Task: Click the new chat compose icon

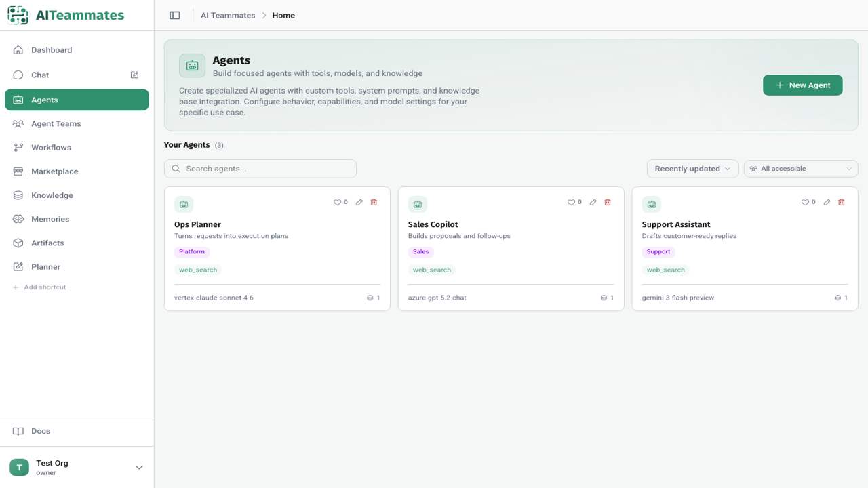Action: click(134, 75)
